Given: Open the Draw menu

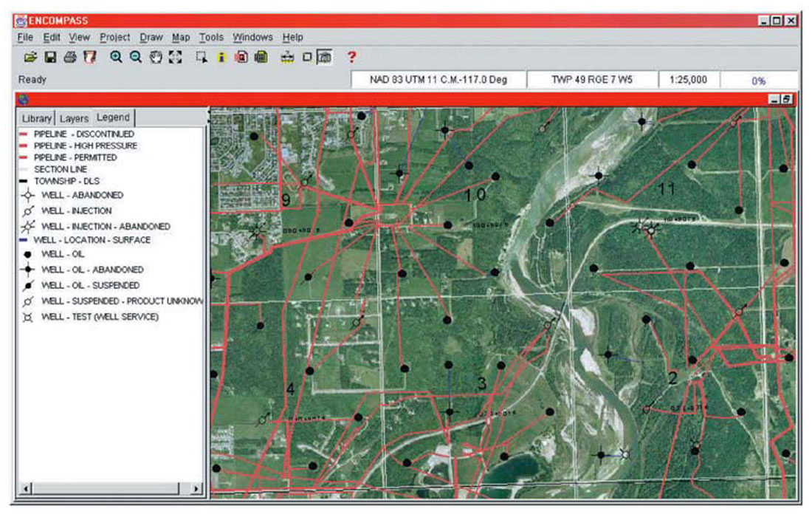Looking at the screenshot, I should coord(151,38).
